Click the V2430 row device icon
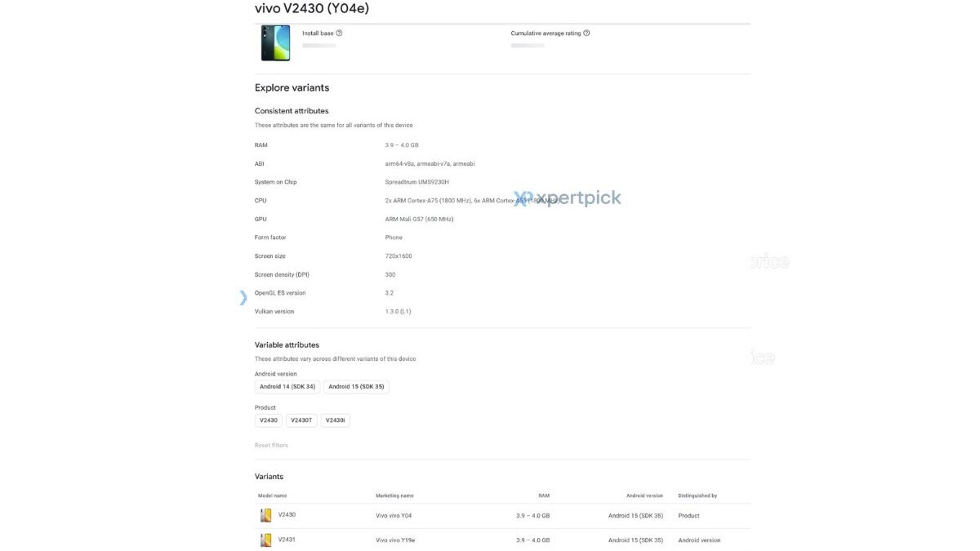This screenshot has width=980, height=551. pyautogui.click(x=266, y=515)
